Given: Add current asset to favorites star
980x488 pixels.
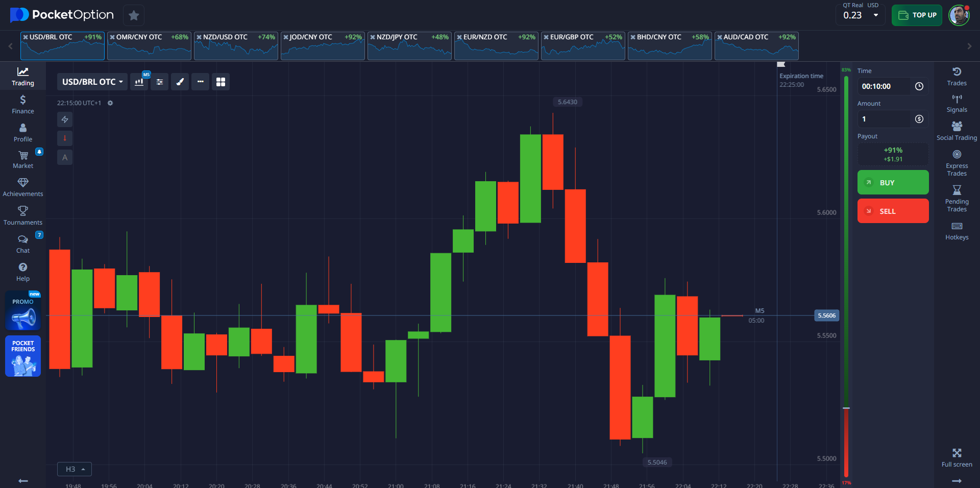Looking at the screenshot, I should point(134,15).
